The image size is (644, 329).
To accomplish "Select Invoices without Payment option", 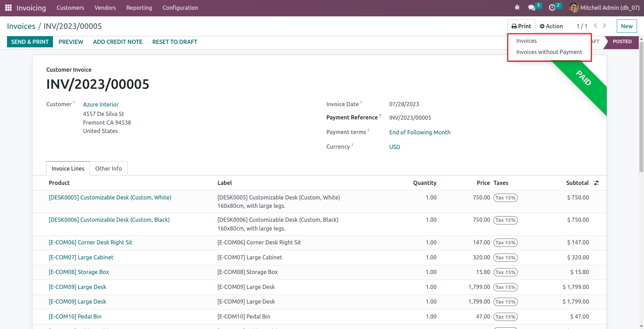I will 549,52.
